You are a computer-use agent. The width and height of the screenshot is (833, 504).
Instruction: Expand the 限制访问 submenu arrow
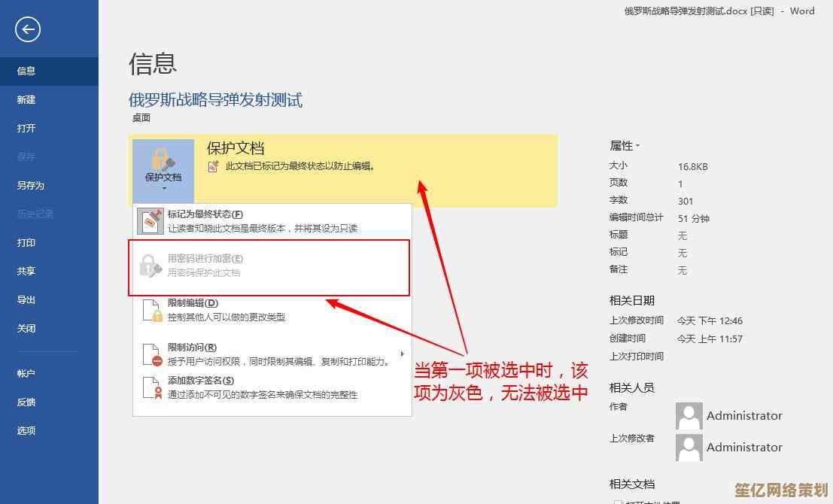tap(402, 354)
